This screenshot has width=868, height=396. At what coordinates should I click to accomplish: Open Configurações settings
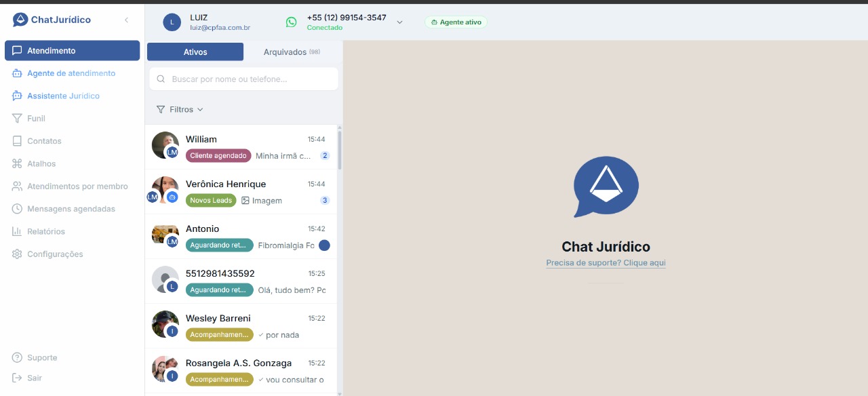click(x=55, y=254)
